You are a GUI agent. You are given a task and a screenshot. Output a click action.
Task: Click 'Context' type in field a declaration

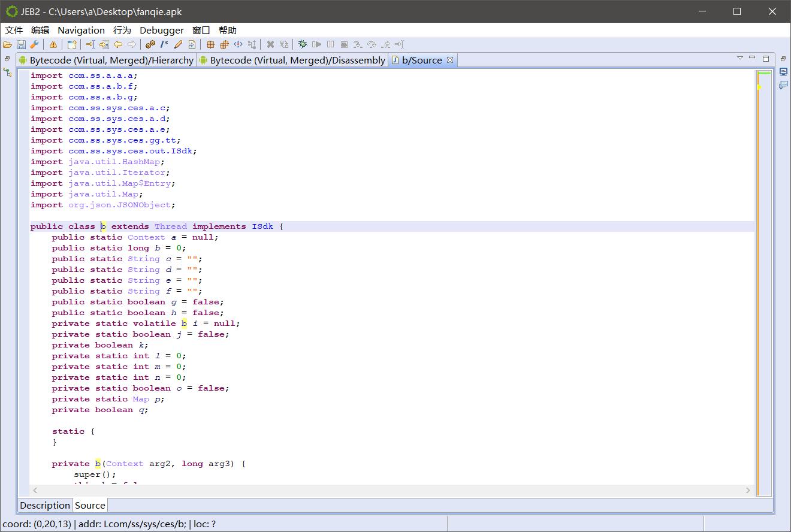coord(146,237)
